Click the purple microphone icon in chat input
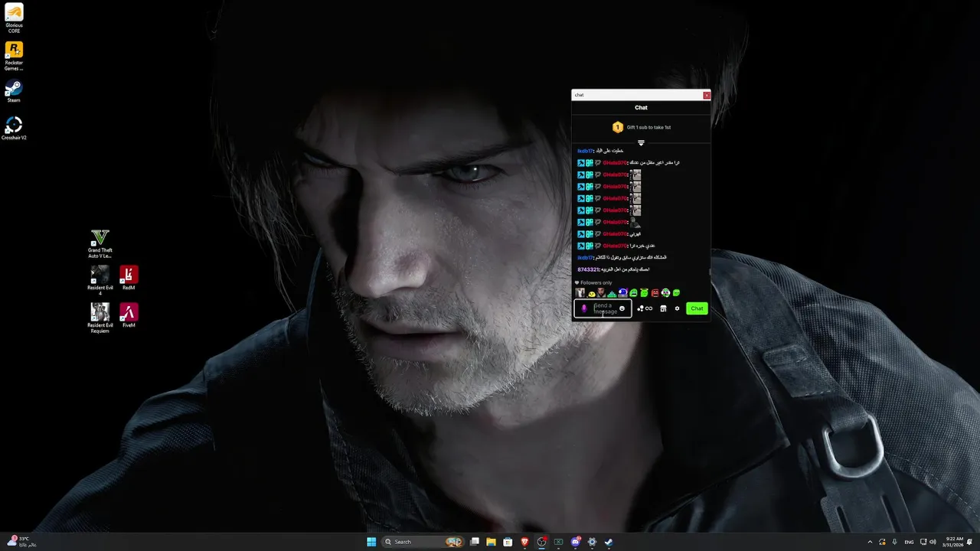980x551 pixels. point(584,308)
